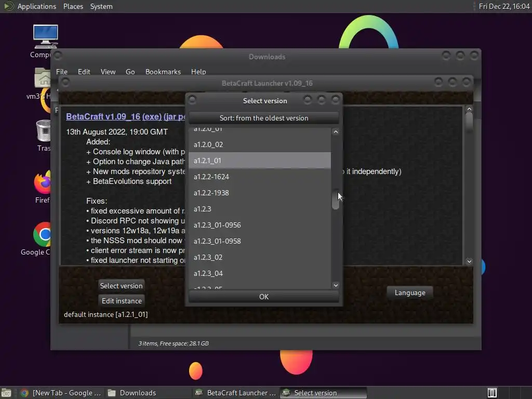This screenshot has height=399, width=532.
Task: Open Help menu in Downloads window
Action: (198, 72)
